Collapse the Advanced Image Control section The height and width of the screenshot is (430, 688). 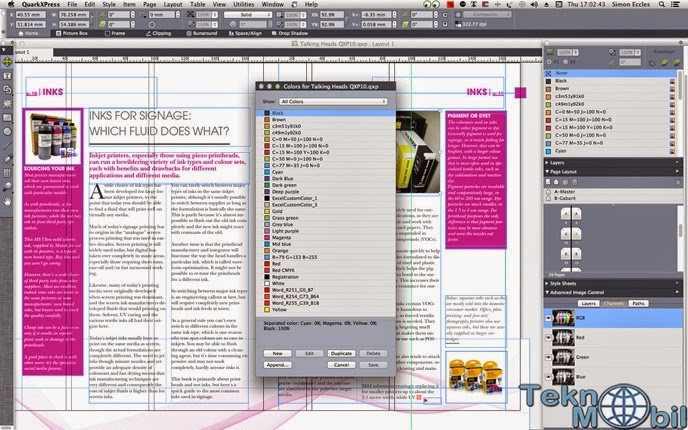coord(547,292)
